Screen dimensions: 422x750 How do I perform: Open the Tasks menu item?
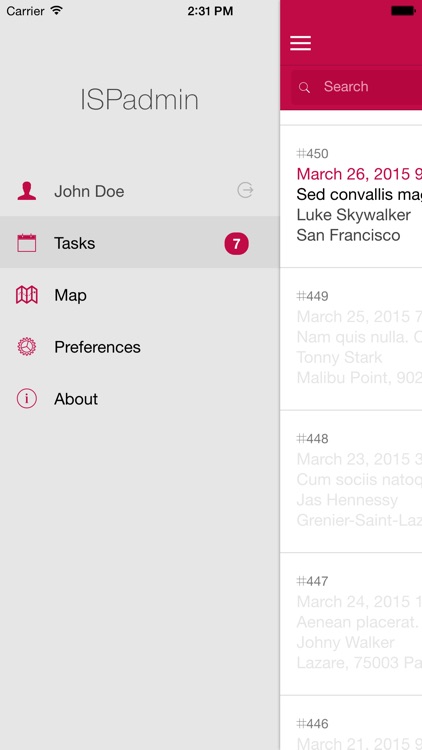click(x=140, y=243)
